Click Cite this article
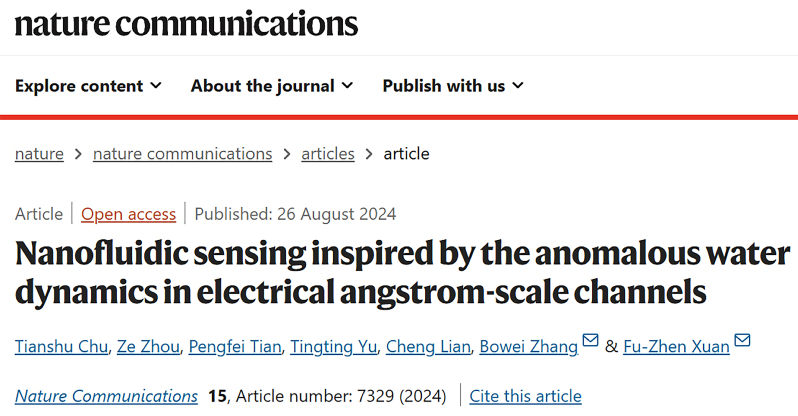 point(525,396)
